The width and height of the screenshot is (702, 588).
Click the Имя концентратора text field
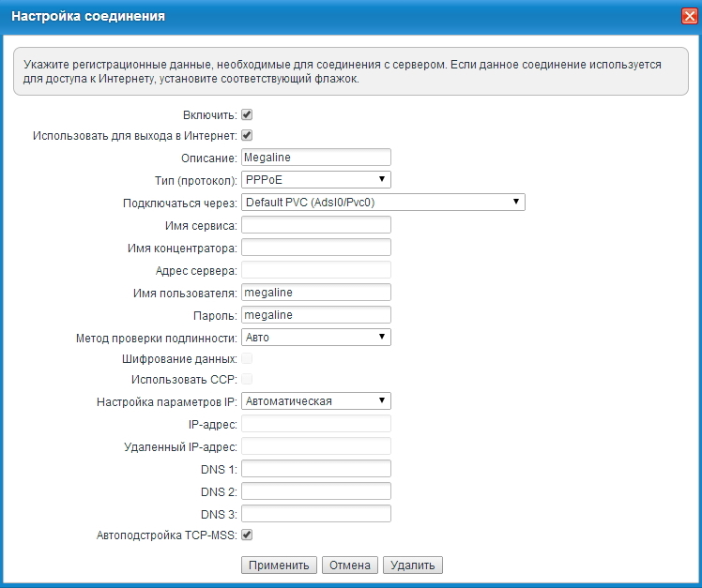[315, 248]
